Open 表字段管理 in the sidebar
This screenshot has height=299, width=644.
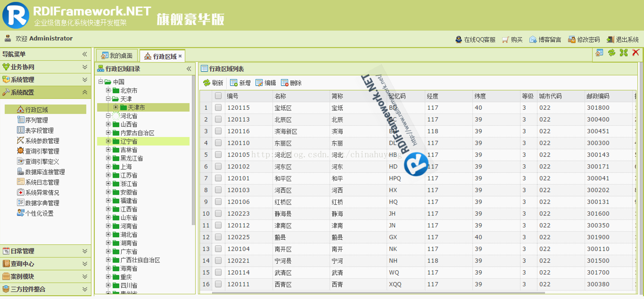click(x=35, y=130)
